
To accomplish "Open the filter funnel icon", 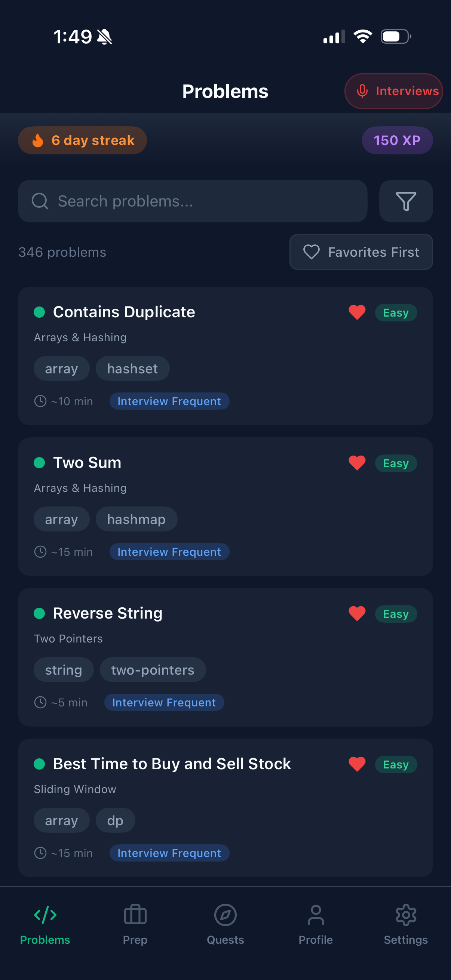I will pos(406,201).
